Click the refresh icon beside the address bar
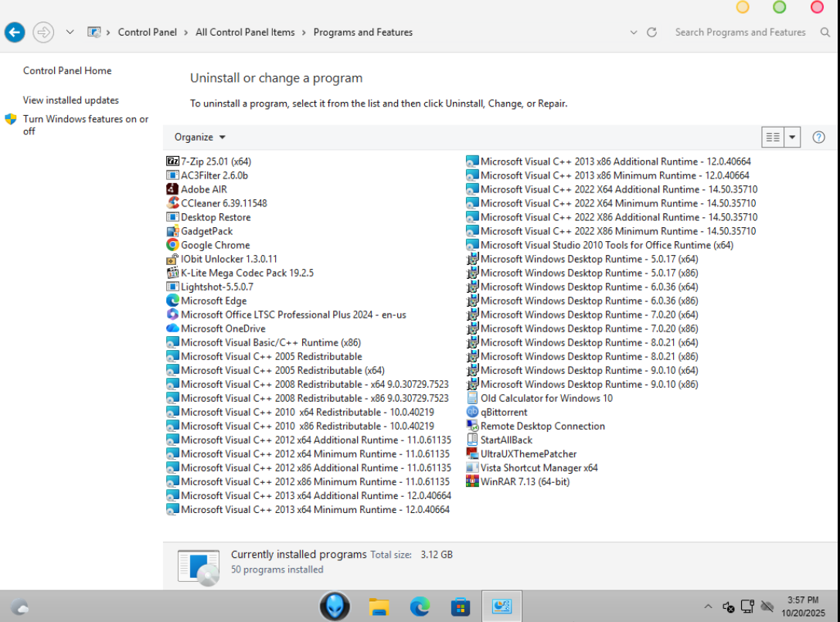840x622 pixels. [x=651, y=32]
